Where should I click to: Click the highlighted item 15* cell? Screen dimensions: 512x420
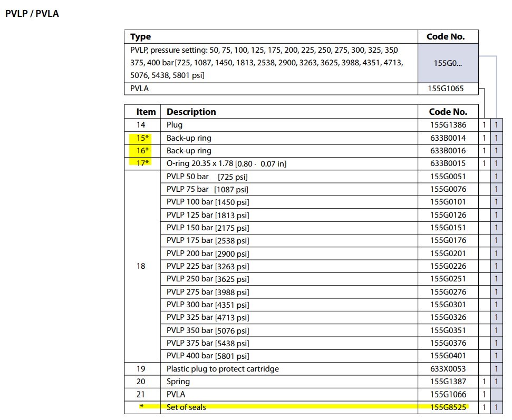(x=140, y=138)
